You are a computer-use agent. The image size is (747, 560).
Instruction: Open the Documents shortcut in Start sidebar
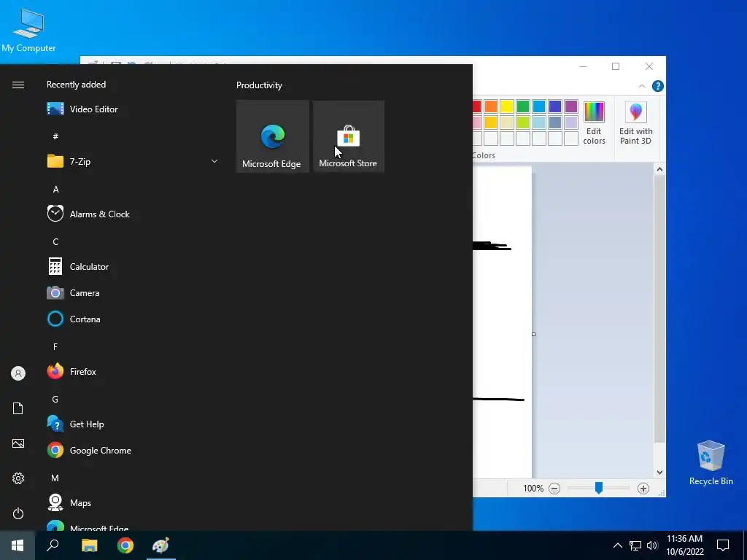(18, 408)
